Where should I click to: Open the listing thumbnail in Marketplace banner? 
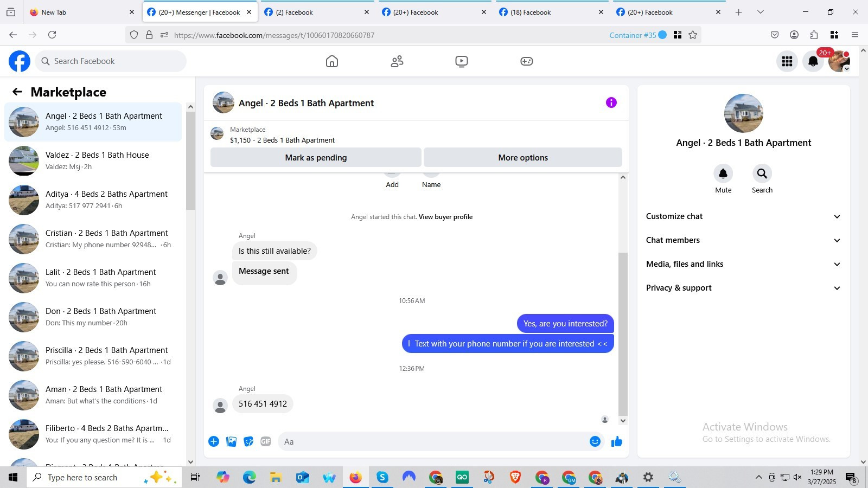[217, 133]
